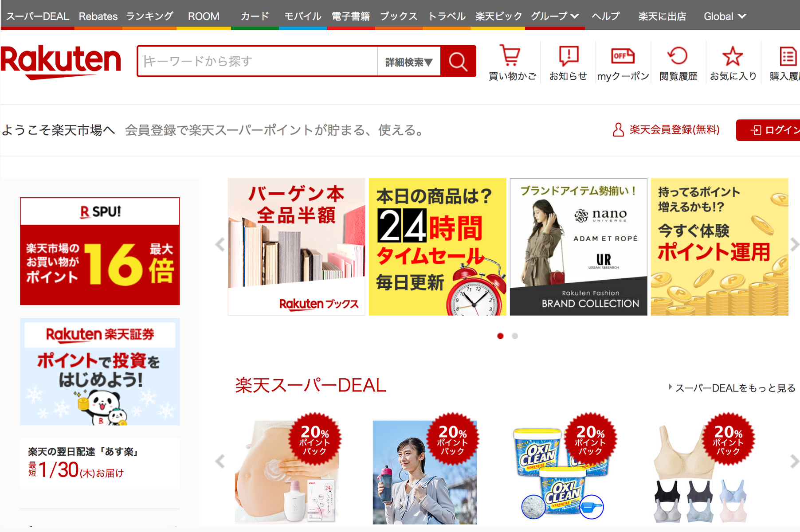Open Rebates in top navigation
Screen dimensions: 800x532
(98, 16)
